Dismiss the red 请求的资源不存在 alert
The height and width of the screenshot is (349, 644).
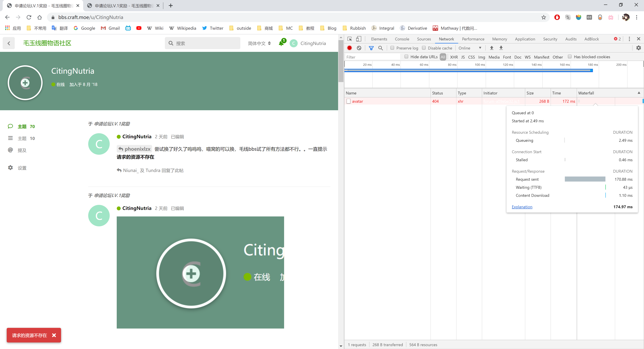(54, 335)
